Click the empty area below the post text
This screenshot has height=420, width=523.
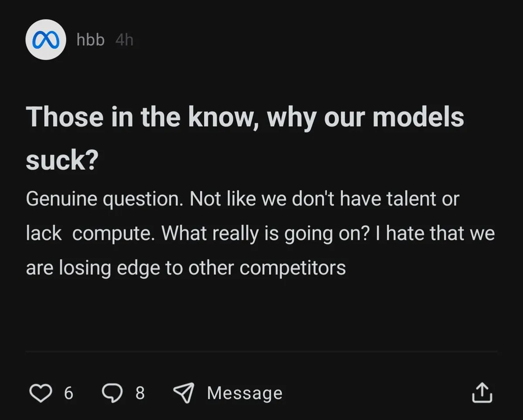coord(261,314)
